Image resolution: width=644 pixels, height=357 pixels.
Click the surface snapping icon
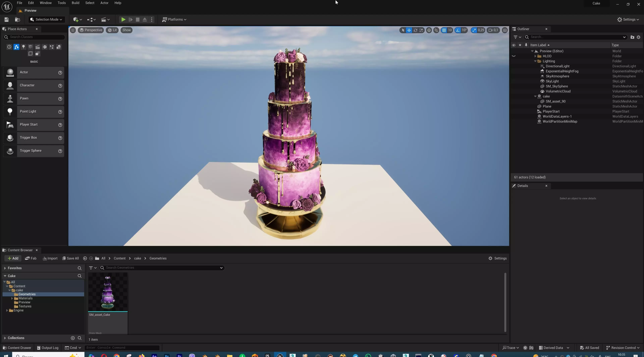[436, 30]
